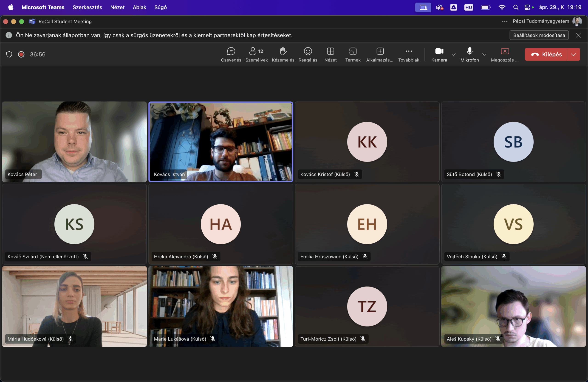
Task: Change layout via Nézet toolbar icon
Action: click(x=331, y=55)
